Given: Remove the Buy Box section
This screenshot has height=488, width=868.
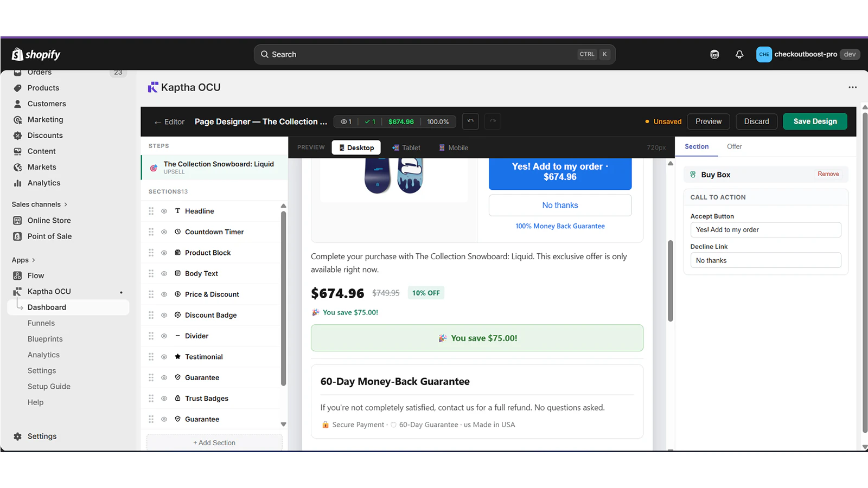Looking at the screenshot, I should click(x=828, y=174).
